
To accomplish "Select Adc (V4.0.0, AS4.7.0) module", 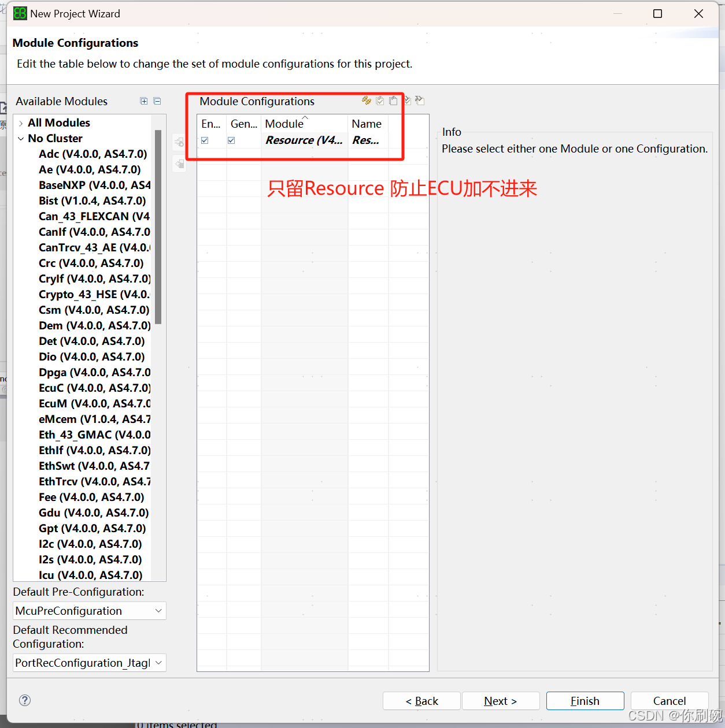I will coord(93,154).
